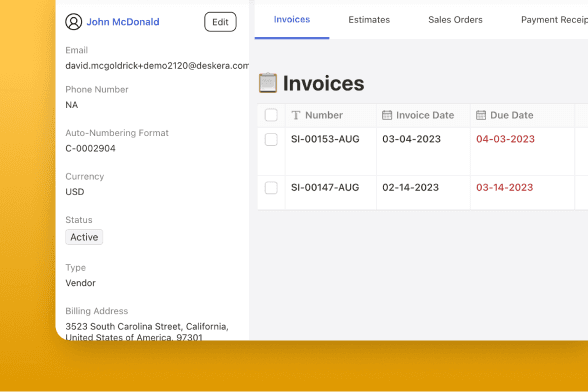This screenshot has height=392, width=588.
Task: Click the phone number value NA
Action: 72,105
